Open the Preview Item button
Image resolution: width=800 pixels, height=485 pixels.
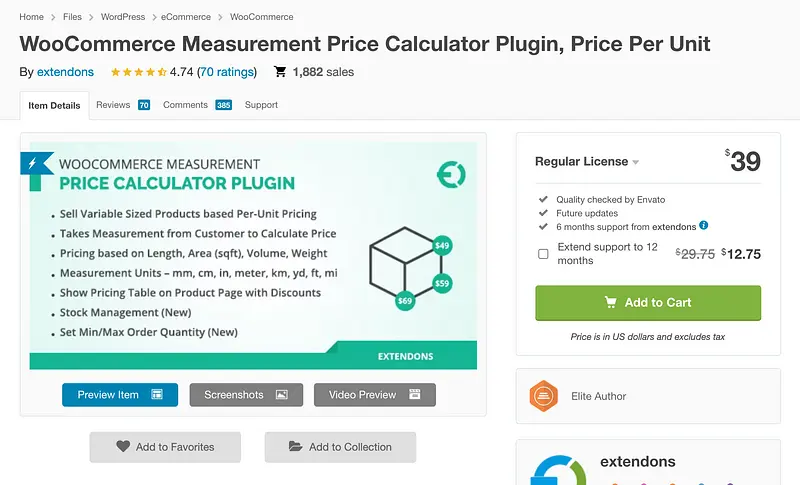120,395
